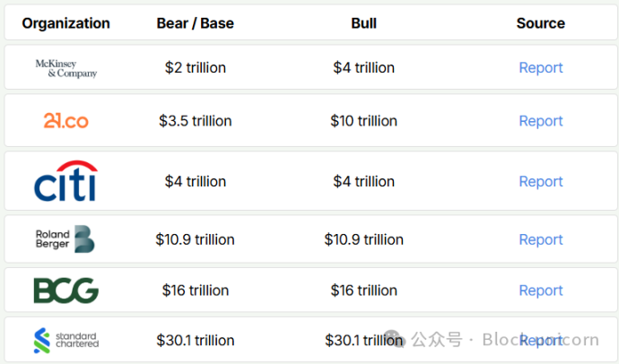Open Citi's Report link

click(540, 181)
